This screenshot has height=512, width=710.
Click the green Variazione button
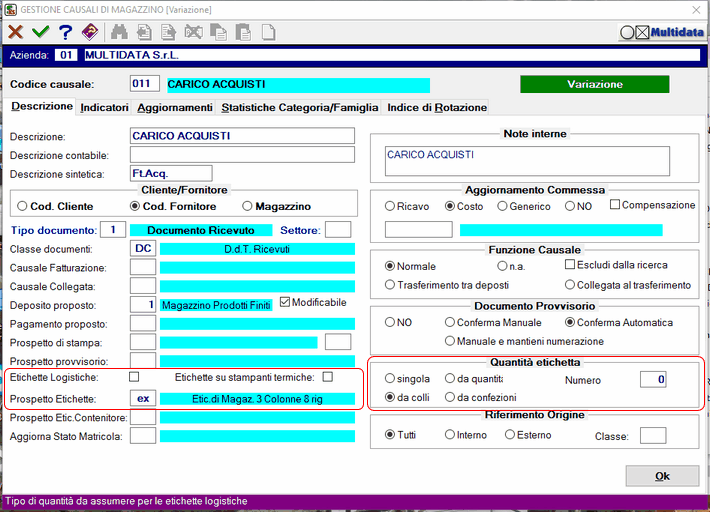tap(594, 85)
